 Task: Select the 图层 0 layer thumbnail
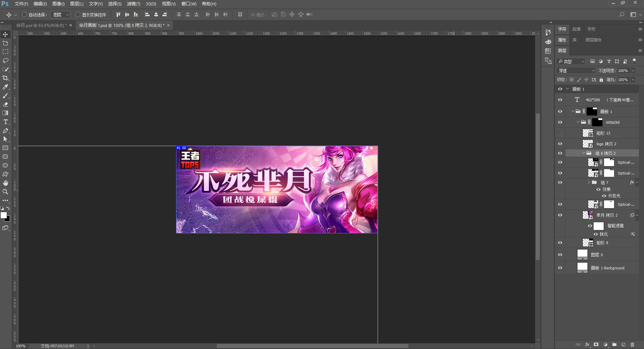582,255
